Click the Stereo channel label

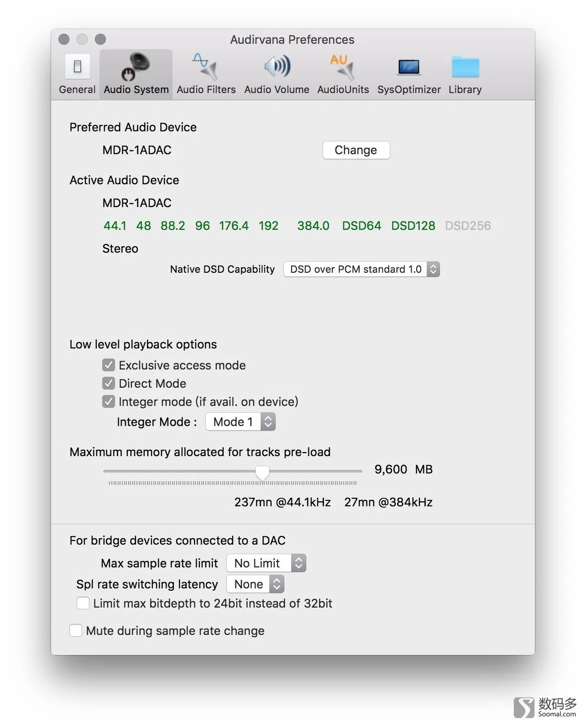120,249
